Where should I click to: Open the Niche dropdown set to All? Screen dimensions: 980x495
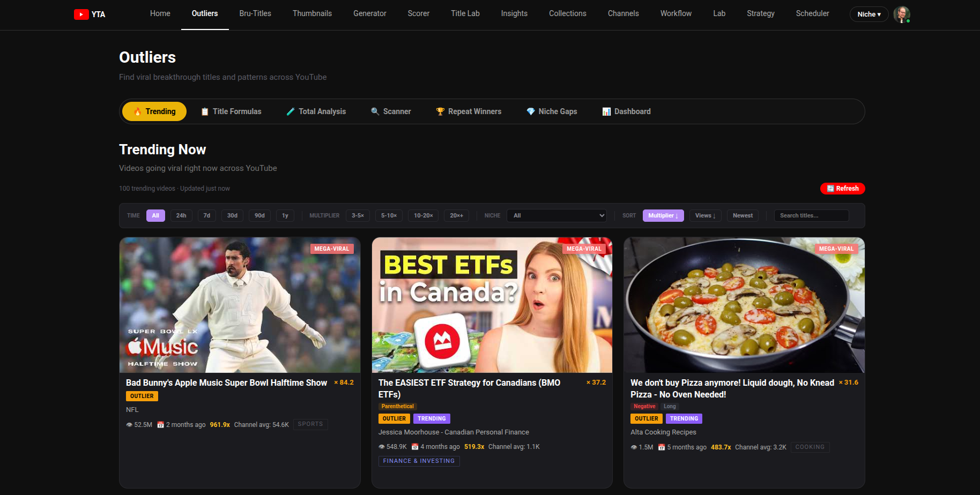(x=556, y=215)
